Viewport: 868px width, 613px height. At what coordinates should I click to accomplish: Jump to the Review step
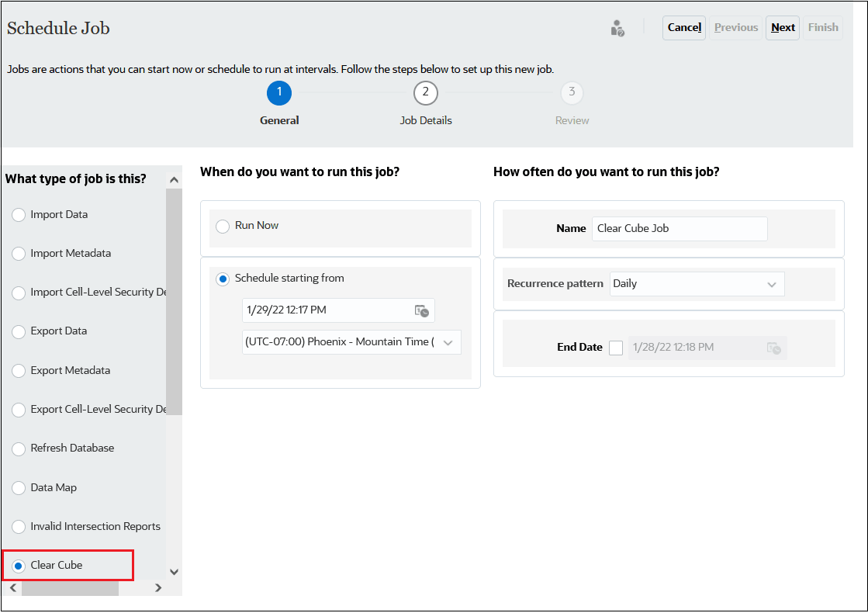tap(572, 92)
